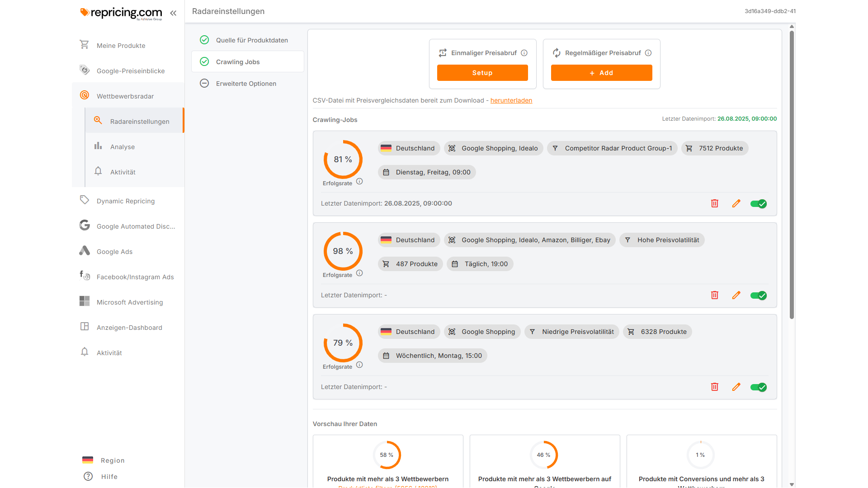Select the Crawling Jobs step
The image size is (868, 488).
tap(248, 62)
